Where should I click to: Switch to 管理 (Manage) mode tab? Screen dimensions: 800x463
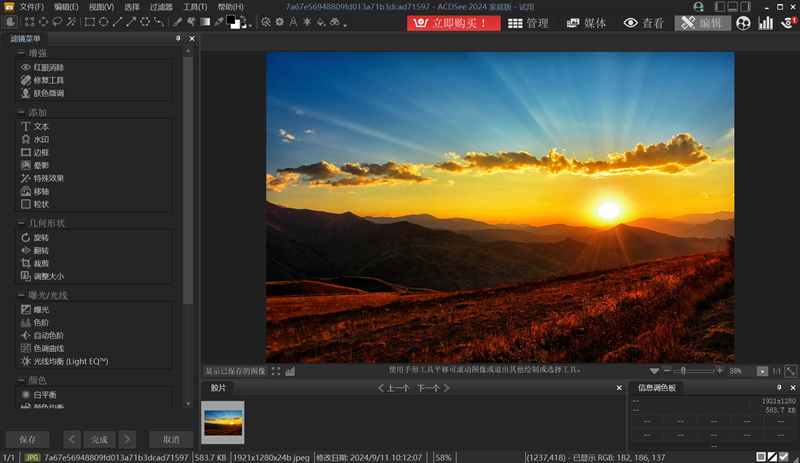click(528, 23)
